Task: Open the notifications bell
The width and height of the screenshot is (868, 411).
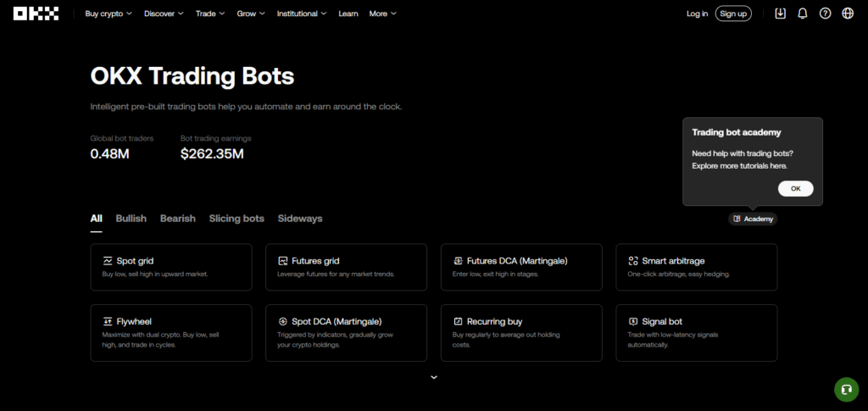Action: coord(803,14)
